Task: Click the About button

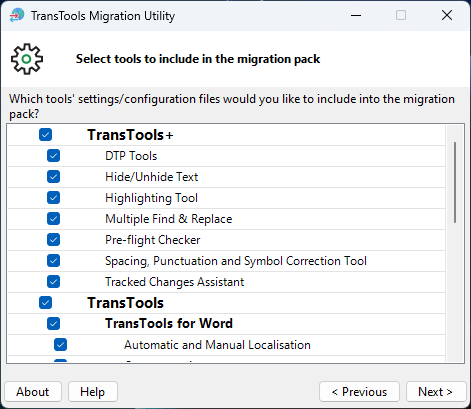Action: click(33, 392)
